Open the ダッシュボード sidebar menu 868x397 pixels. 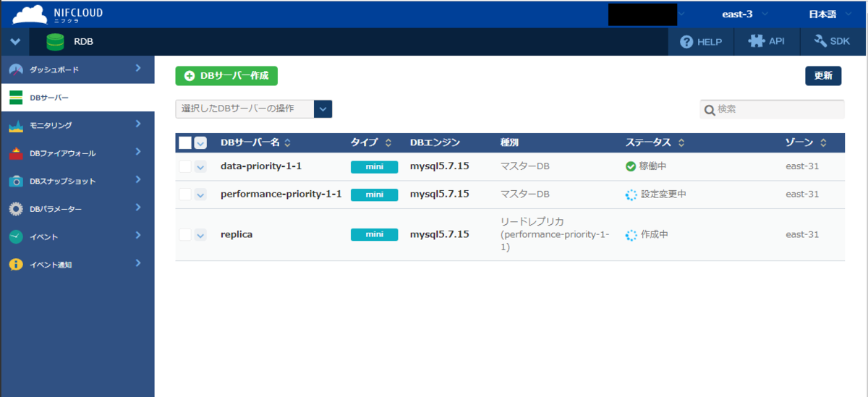pyautogui.click(x=77, y=69)
